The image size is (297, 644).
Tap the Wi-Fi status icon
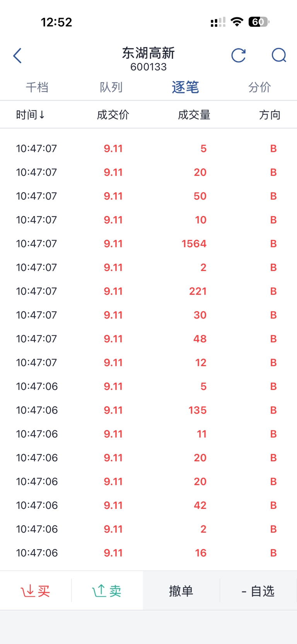click(x=237, y=22)
